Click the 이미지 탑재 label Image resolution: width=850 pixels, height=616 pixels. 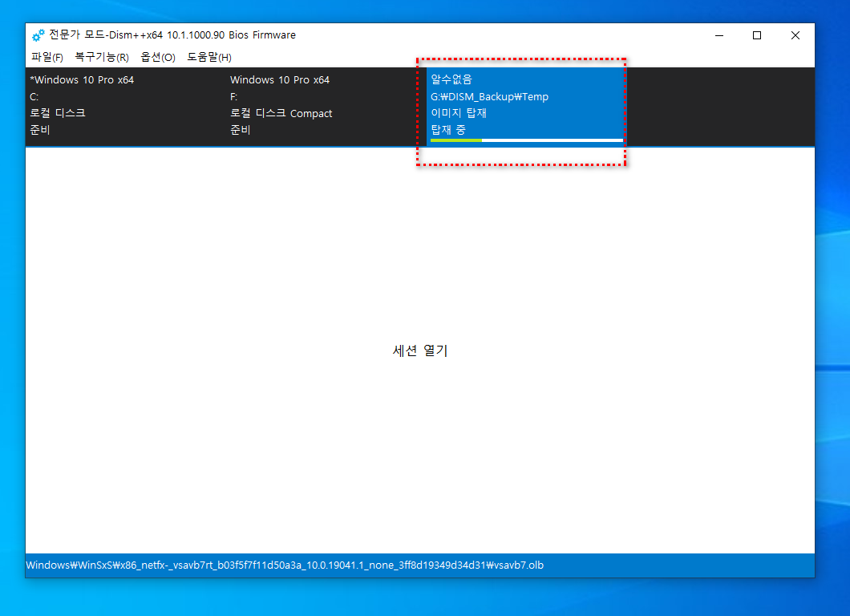pos(459,113)
